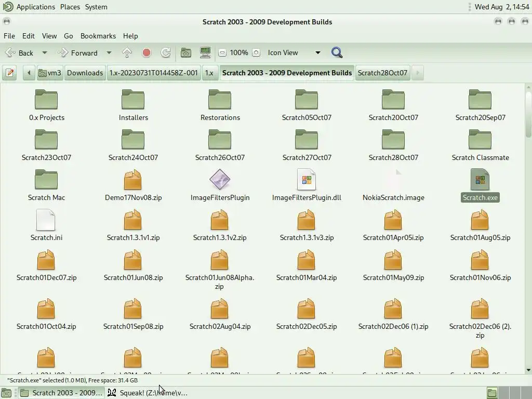
Task: Click the scrollbar down arrow
Action: tap(528, 370)
